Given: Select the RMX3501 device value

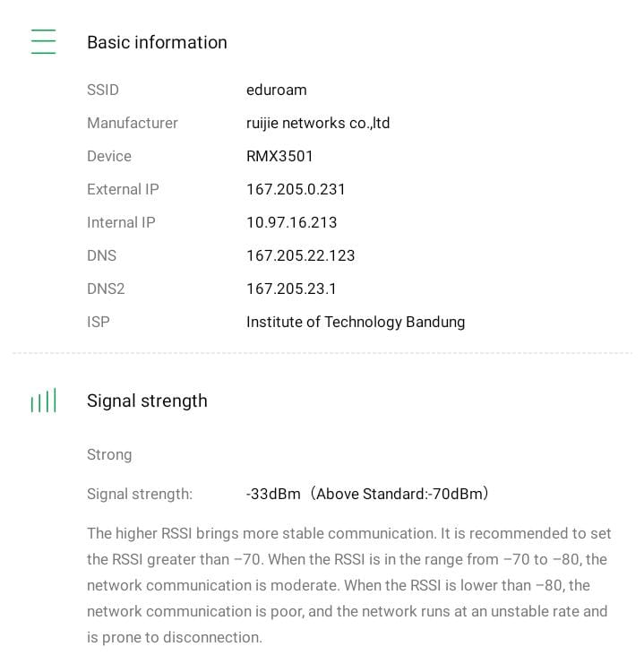Looking at the screenshot, I should point(279,156).
